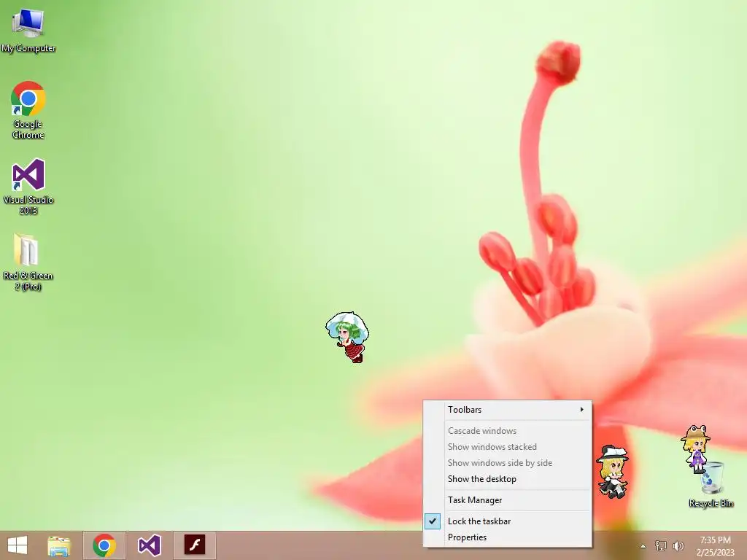Switch to Visual Studio on the taskbar
747x560 pixels.
(x=149, y=545)
